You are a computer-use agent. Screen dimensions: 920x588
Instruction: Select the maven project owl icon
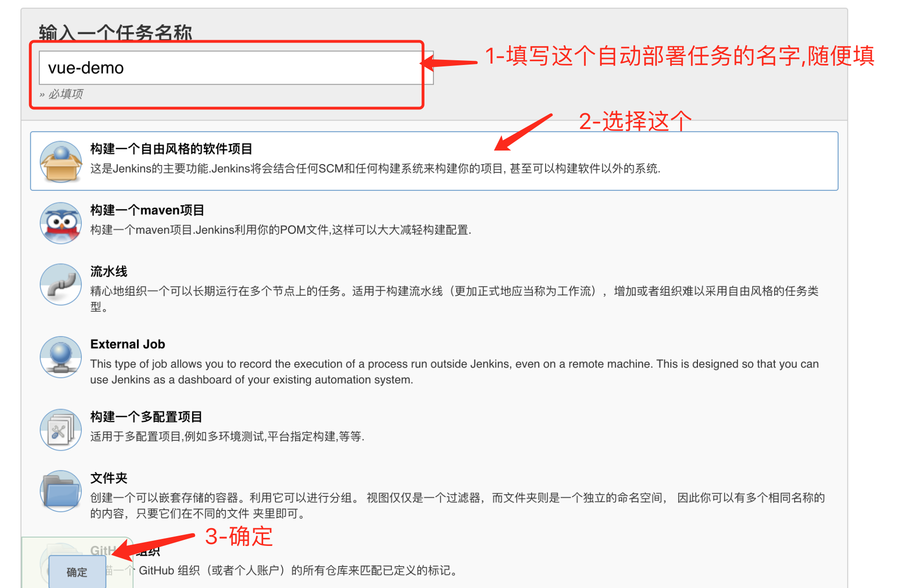[x=61, y=223]
